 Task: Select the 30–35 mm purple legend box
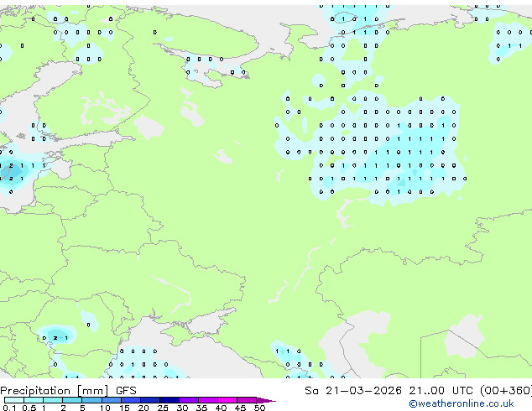(x=189, y=400)
